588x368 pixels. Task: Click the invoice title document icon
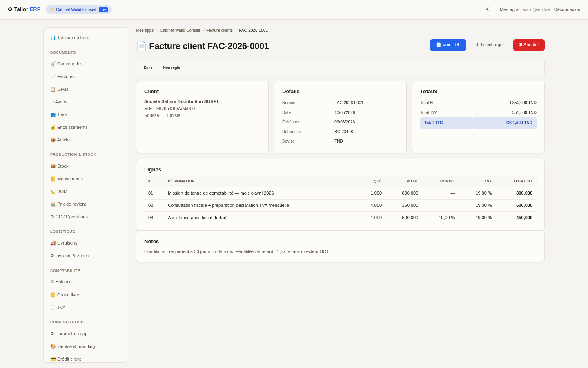(x=141, y=46)
